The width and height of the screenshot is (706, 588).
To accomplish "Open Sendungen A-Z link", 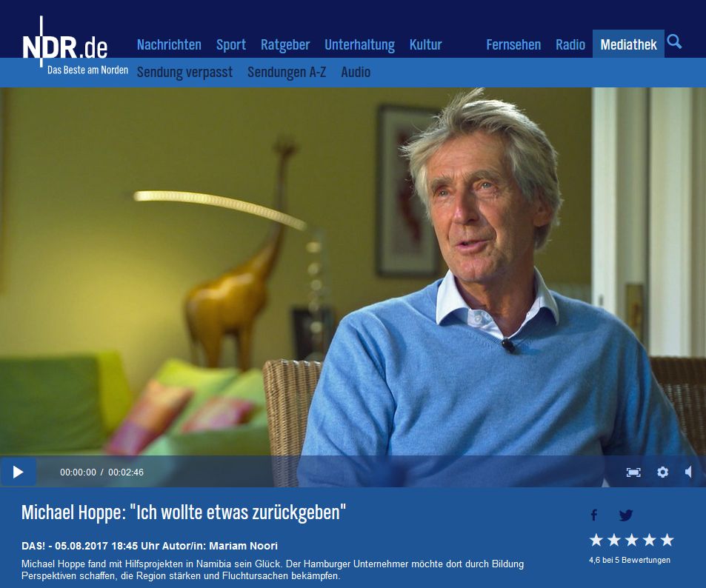I will [287, 72].
